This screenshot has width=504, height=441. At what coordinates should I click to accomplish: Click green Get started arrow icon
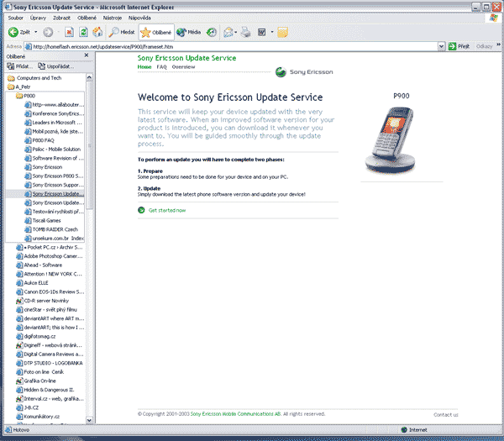pyautogui.click(x=141, y=210)
